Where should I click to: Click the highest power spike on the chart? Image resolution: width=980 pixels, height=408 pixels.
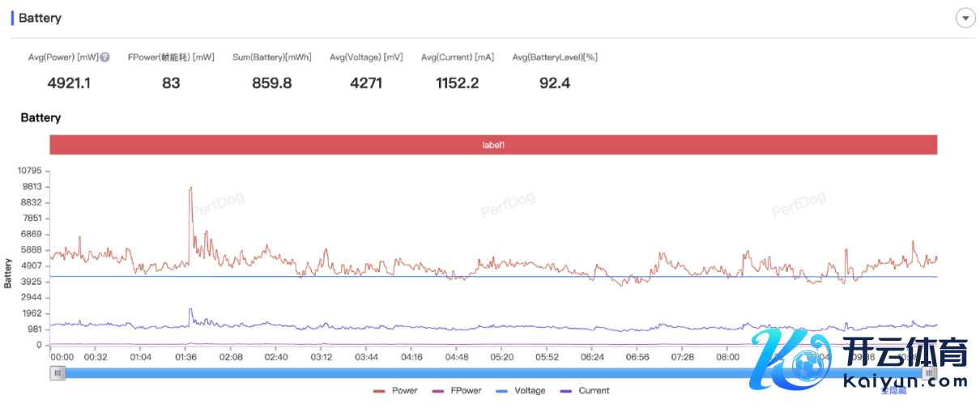coord(190,189)
